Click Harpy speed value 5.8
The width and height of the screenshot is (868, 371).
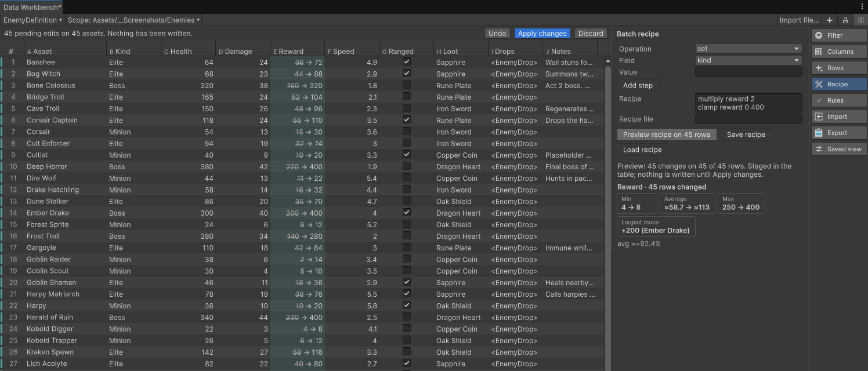[x=352, y=305]
